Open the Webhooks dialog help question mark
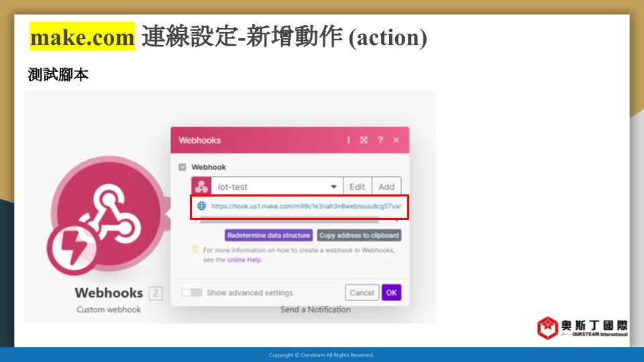Image resolution: width=644 pixels, height=362 pixels. click(x=380, y=140)
